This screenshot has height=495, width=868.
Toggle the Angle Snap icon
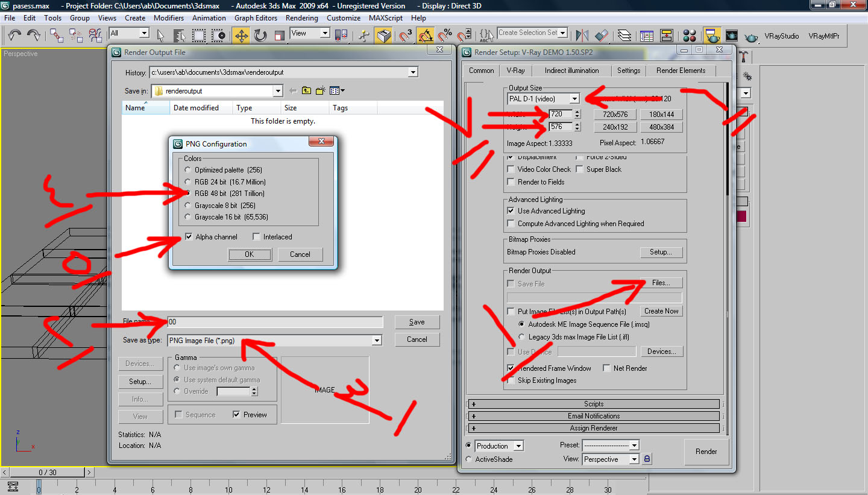(426, 36)
